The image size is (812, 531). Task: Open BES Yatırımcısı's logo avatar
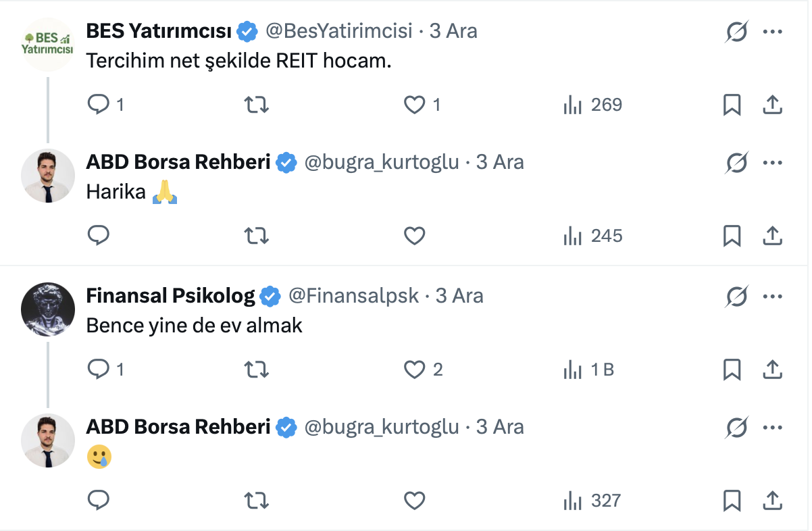click(47, 44)
